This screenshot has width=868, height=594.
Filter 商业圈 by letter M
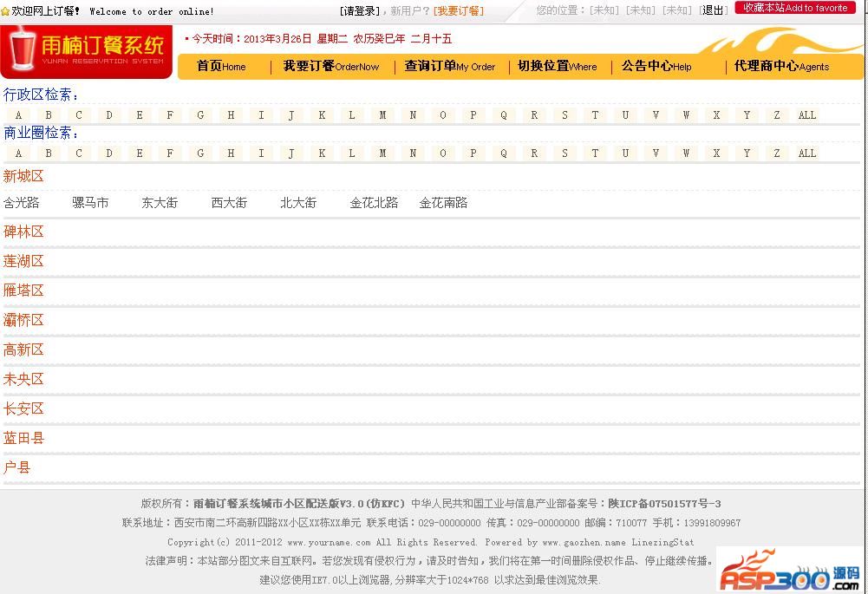click(382, 153)
